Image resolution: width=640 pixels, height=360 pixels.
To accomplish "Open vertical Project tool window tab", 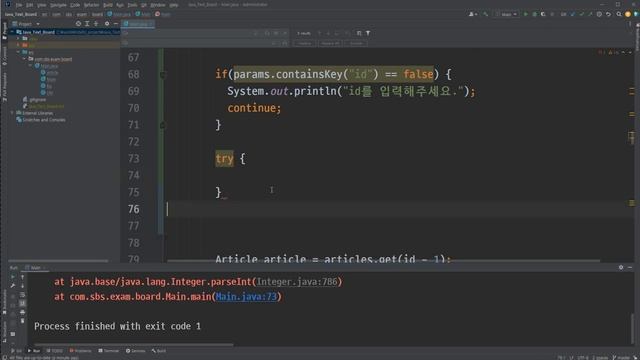I will (x=4, y=31).
